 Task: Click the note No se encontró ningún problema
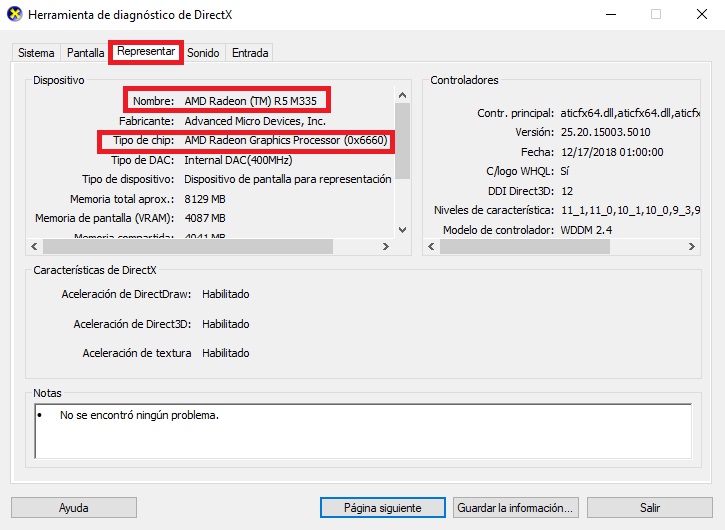tap(139, 415)
